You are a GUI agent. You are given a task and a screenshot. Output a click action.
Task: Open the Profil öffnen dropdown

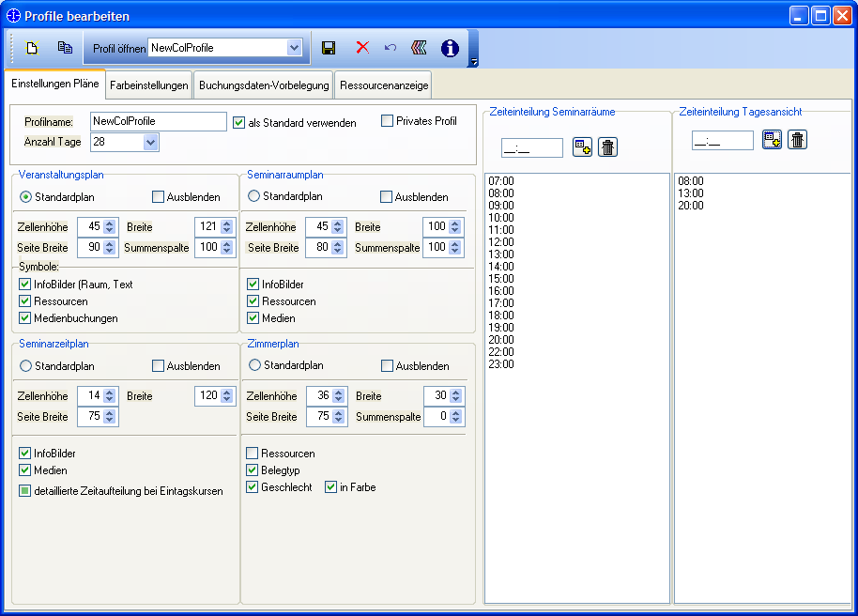pos(294,48)
